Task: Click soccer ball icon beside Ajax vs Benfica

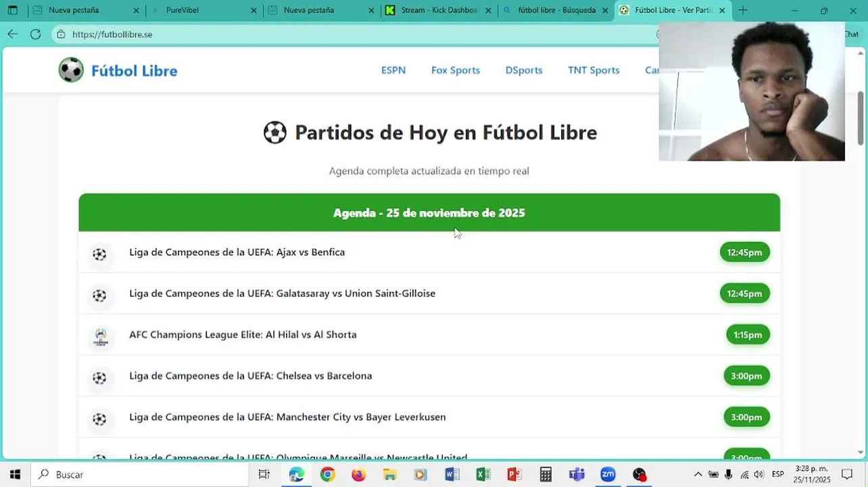Action: 100,254
